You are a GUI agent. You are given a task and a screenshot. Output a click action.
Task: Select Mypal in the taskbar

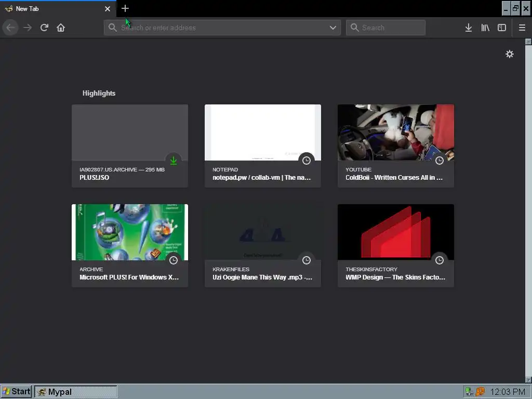[x=76, y=392]
